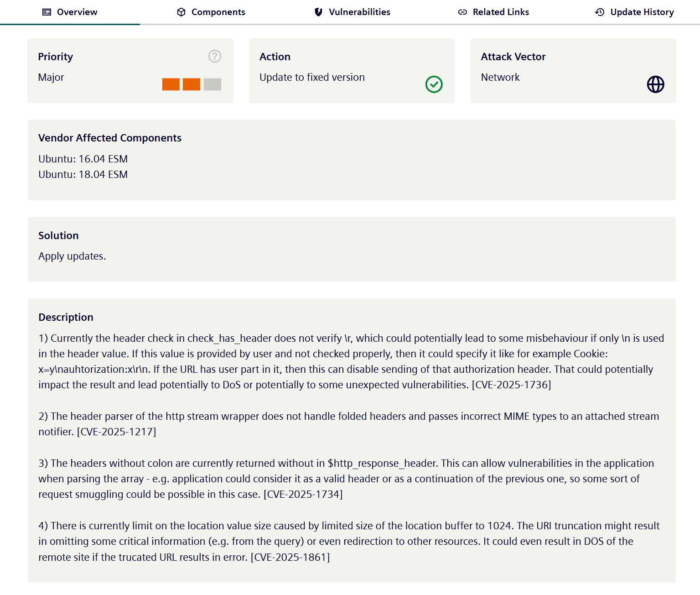
Task: Click the CVE-2025-1736 reference text
Action: [511, 385]
